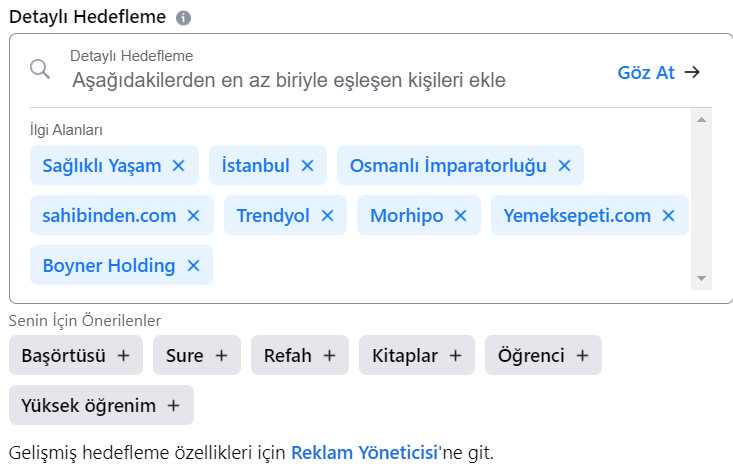Click the search magnifier icon

pyautogui.click(x=40, y=69)
